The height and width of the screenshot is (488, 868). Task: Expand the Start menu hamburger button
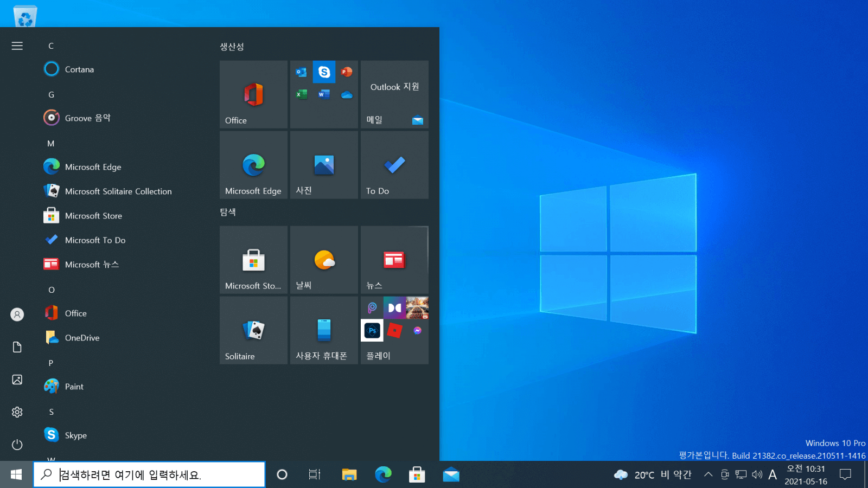pos(17,46)
